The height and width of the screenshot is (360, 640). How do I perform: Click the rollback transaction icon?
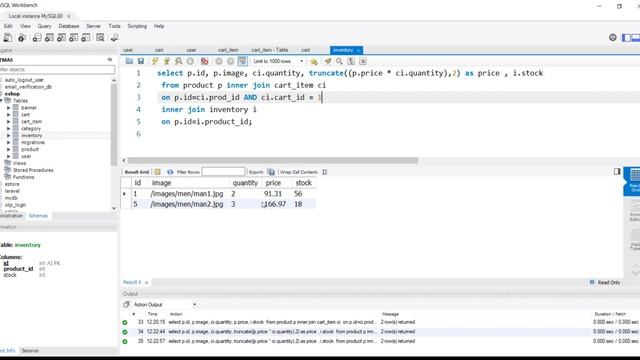pyautogui.click(x=231, y=61)
